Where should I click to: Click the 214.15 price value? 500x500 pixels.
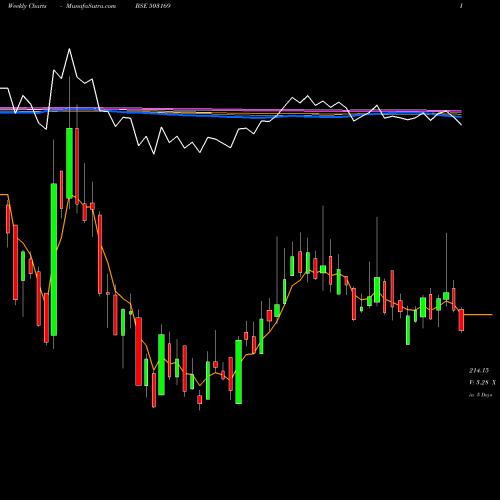coord(479,371)
